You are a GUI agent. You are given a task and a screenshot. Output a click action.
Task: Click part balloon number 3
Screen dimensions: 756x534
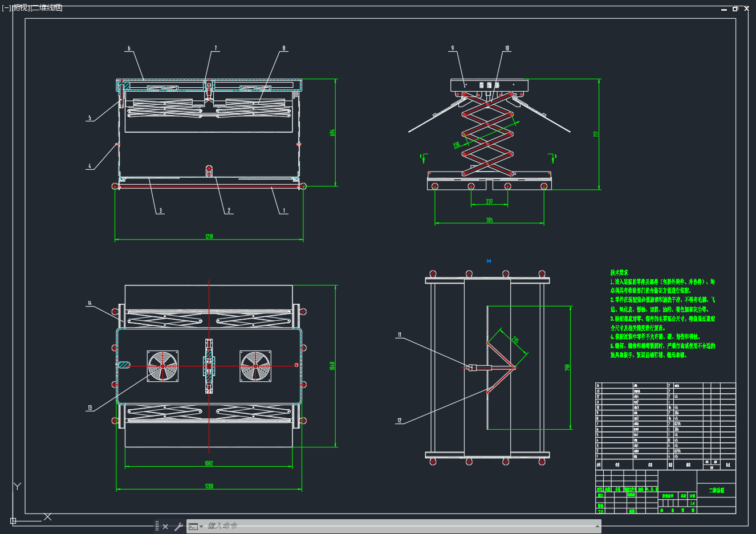tap(160, 211)
